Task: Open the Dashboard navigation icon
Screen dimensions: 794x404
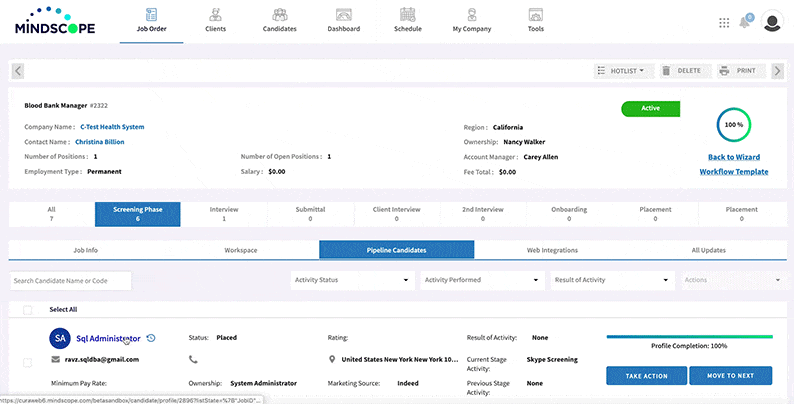Action: tap(343, 15)
